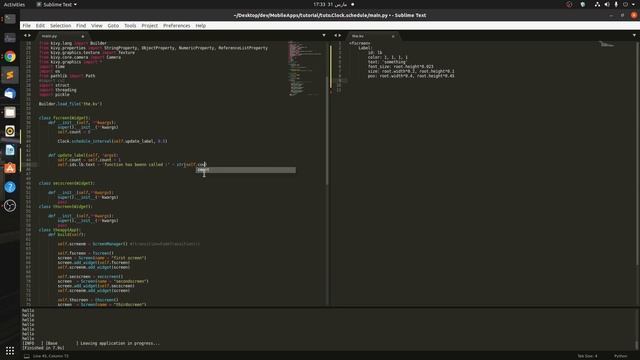Open Activities overview
This screenshot has width=640, height=360.
(x=14, y=4)
